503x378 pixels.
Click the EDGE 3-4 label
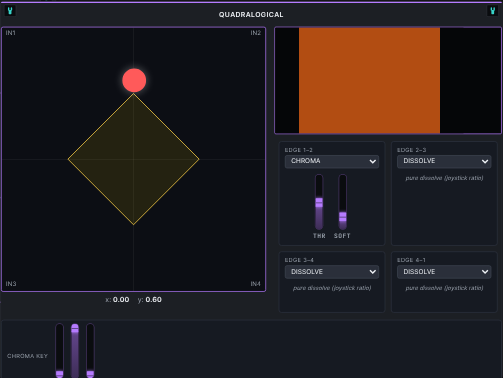pyautogui.click(x=299, y=260)
